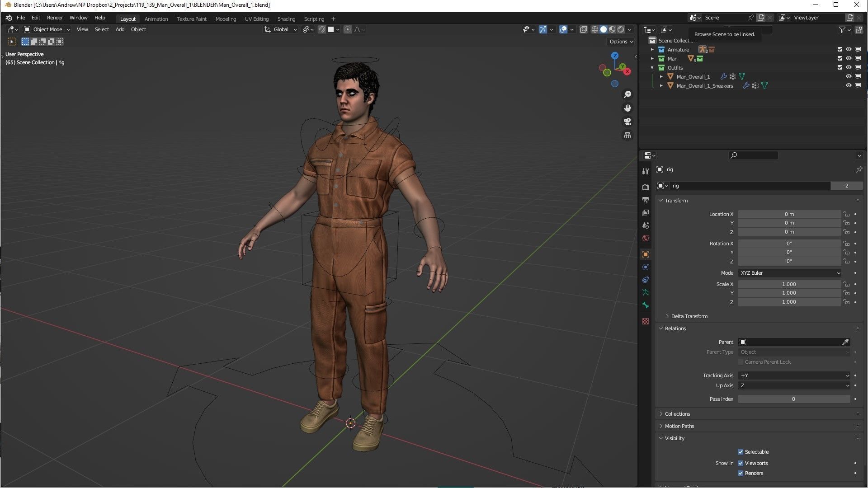Viewport: 868px width, 488px height.
Task: Click the Blender logo menu
Action: [9, 18]
